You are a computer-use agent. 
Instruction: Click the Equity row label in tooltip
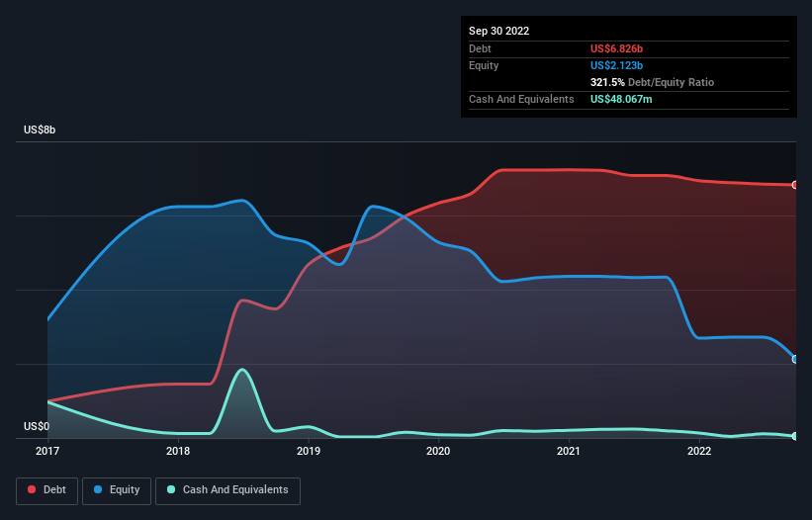[484, 65]
